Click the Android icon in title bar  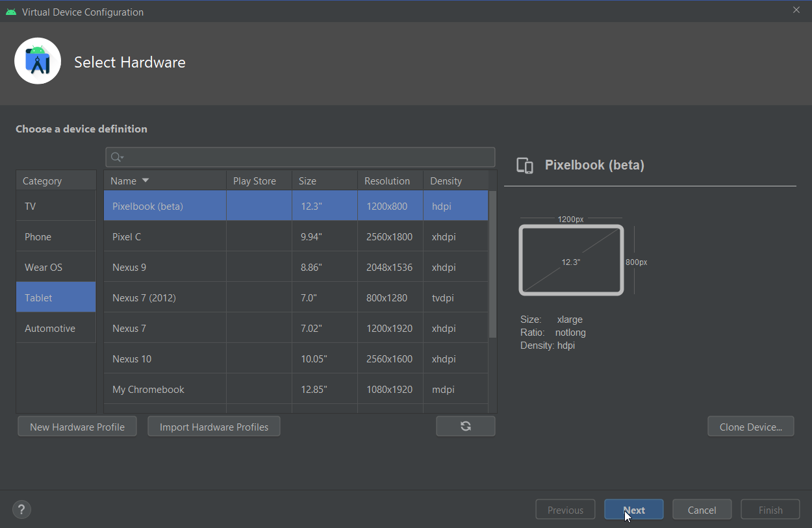point(11,12)
